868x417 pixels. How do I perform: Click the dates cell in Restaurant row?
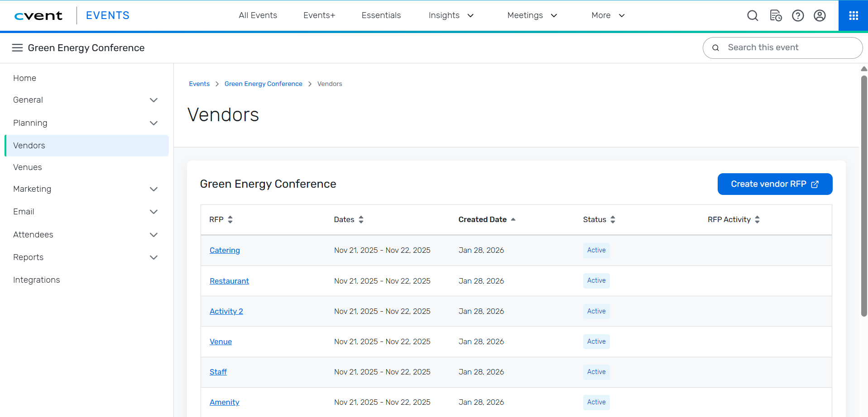(x=382, y=281)
